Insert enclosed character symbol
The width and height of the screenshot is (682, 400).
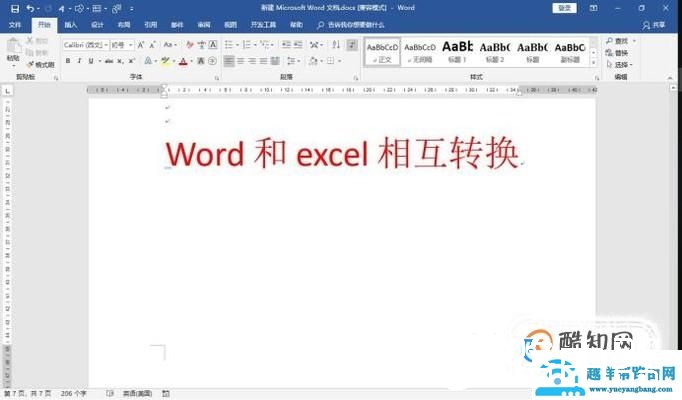click(212, 61)
